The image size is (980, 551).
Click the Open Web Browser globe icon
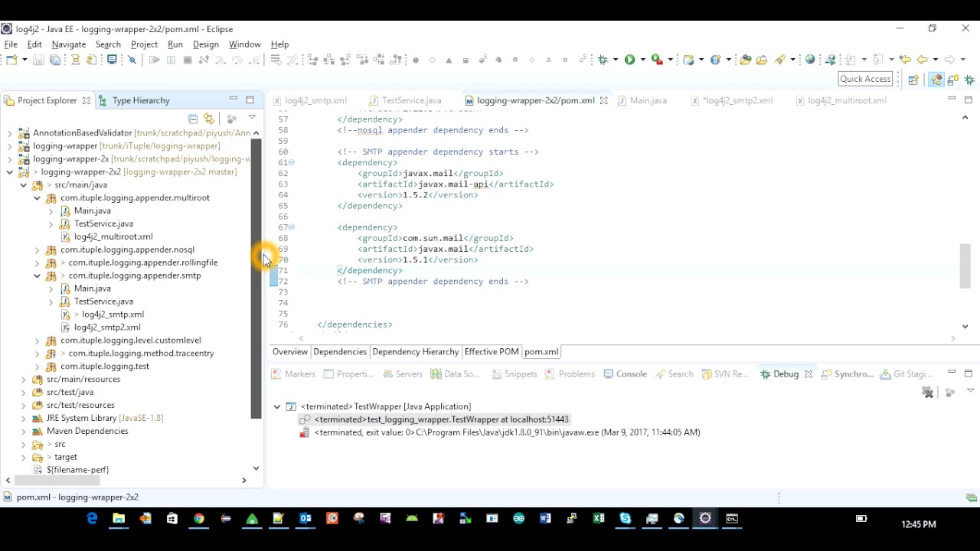(x=810, y=60)
